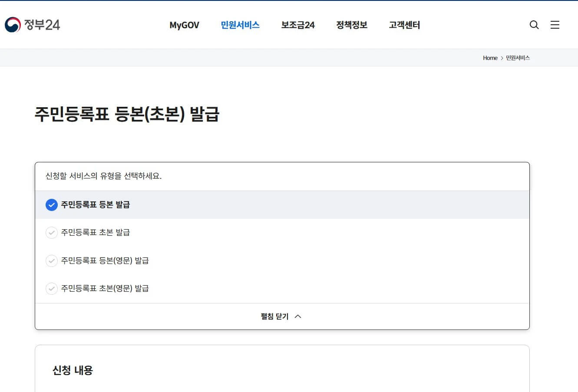Click the 정부24 logo
This screenshot has width=578, height=392.
[x=33, y=25]
